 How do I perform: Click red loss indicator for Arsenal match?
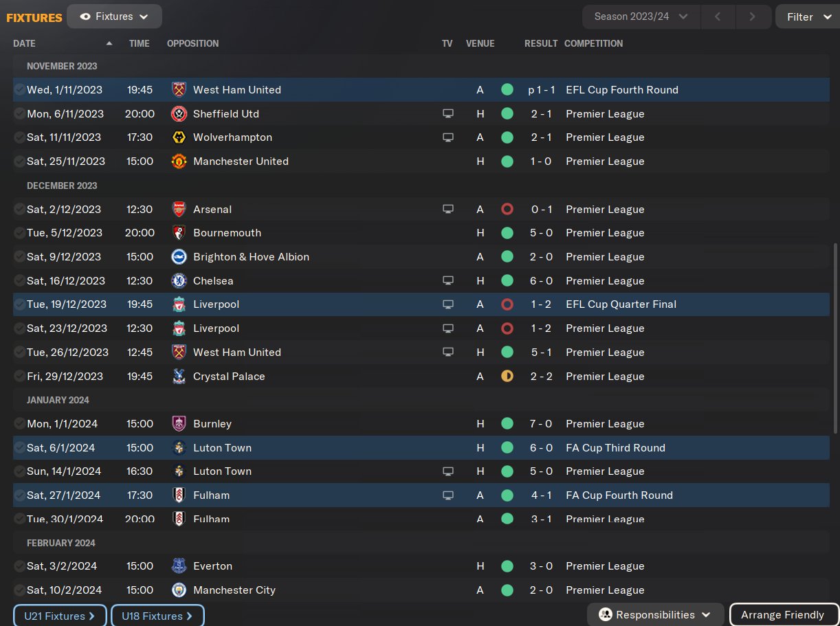point(507,209)
